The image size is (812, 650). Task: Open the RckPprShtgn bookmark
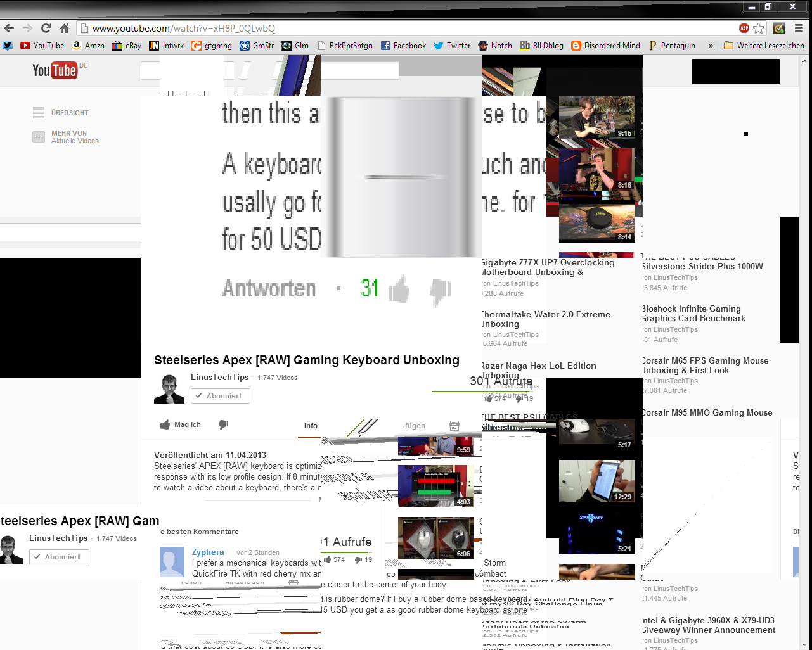(x=345, y=46)
